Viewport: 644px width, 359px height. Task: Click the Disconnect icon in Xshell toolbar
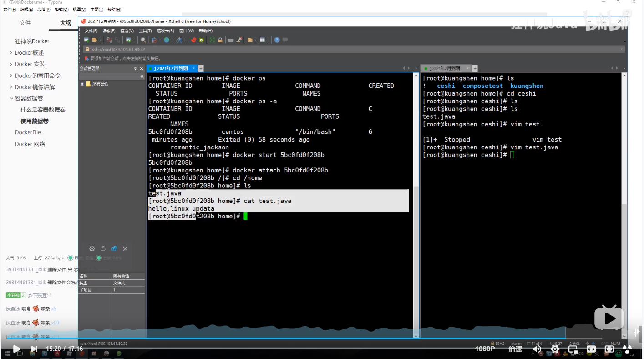[x=110, y=40]
